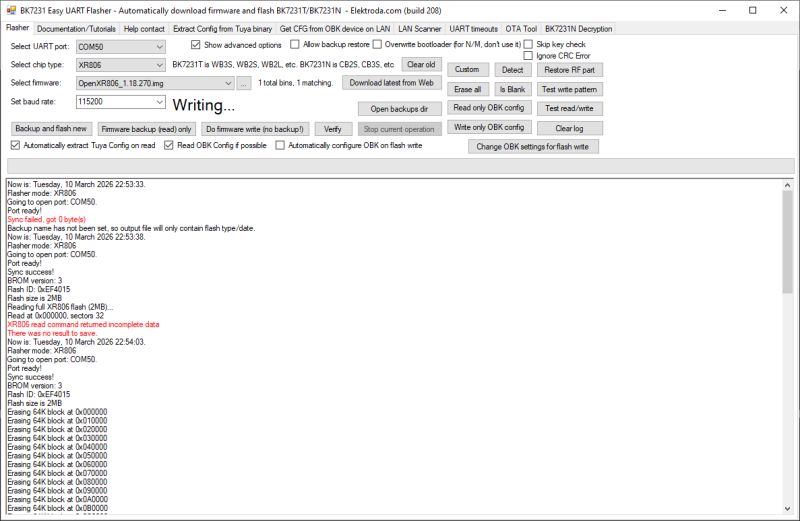Expand the chip type XR806 dropdown
Viewport: 800px width, 521px height.
(160, 65)
